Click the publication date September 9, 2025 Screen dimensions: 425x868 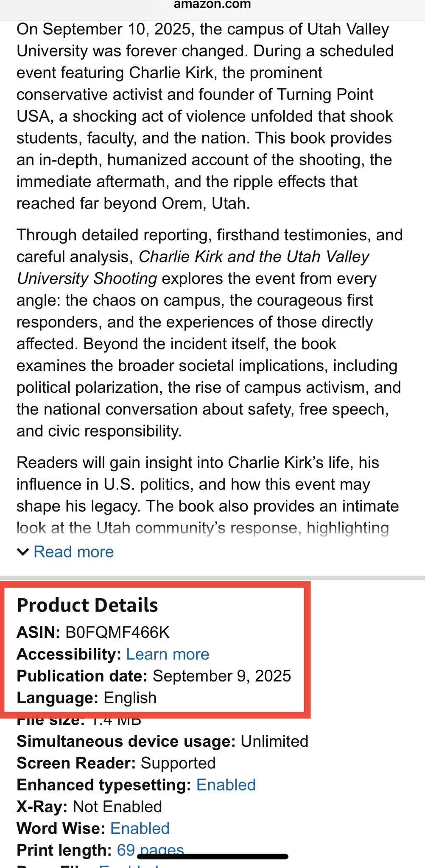[x=221, y=676]
